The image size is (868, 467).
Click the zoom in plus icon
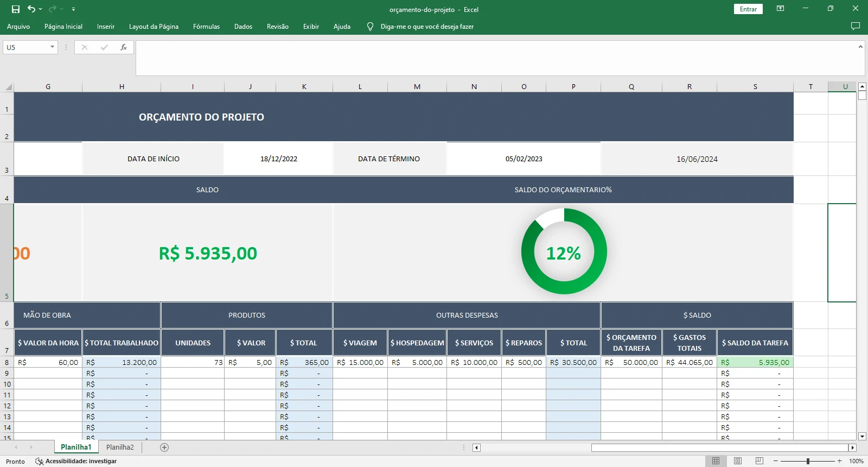[x=840, y=461]
